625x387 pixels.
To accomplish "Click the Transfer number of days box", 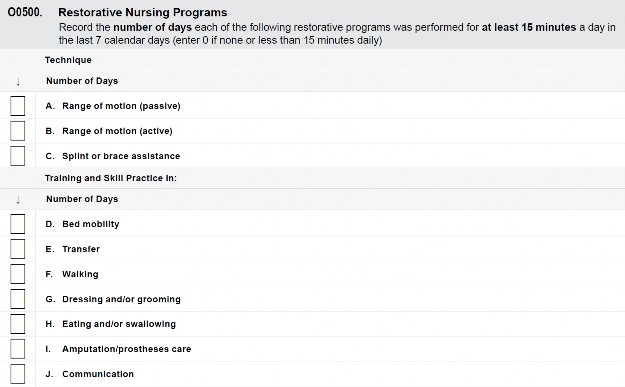I will [x=18, y=249].
